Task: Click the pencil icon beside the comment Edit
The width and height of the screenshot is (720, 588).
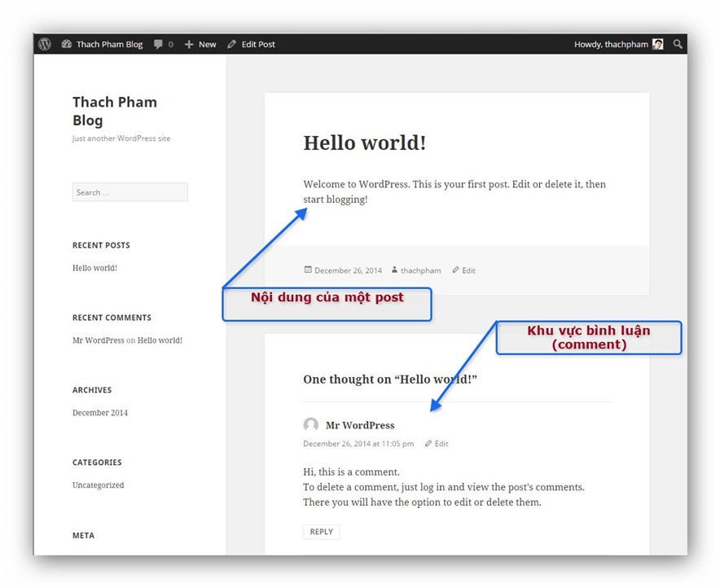Action: point(428,443)
